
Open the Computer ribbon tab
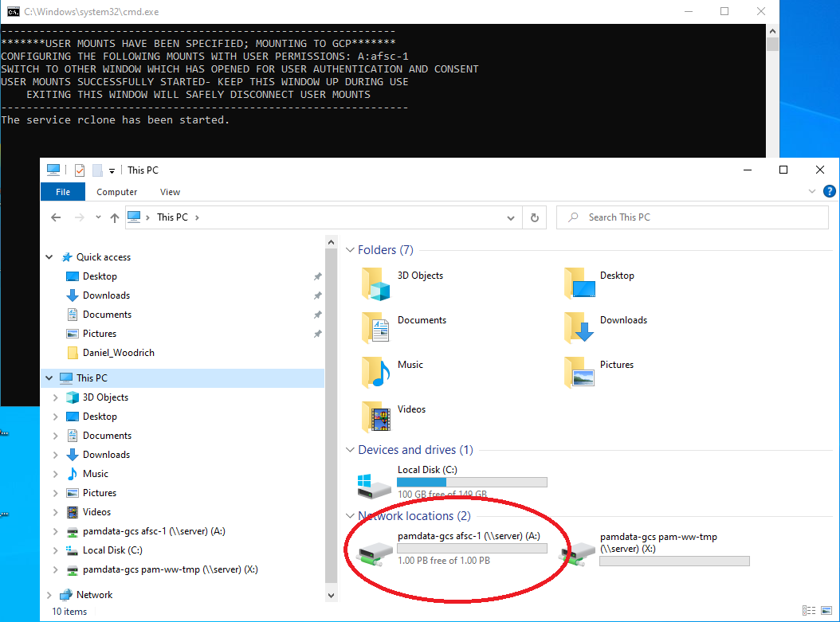coord(116,192)
